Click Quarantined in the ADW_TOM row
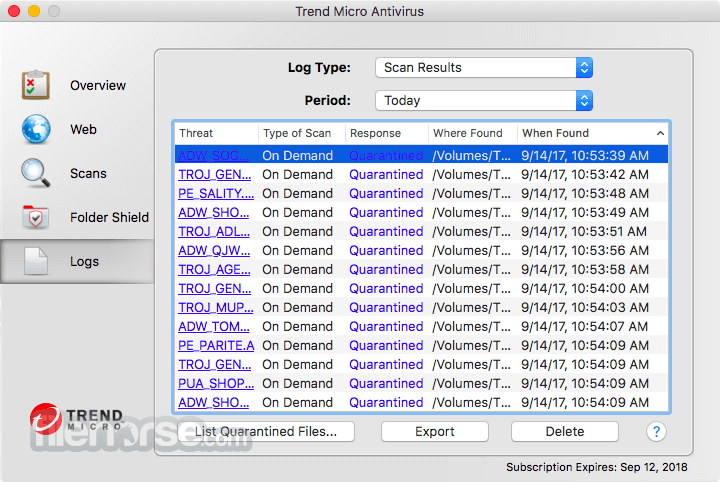The width and height of the screenshot is (720, 482). pyautogui.click(x=386, y=326)
